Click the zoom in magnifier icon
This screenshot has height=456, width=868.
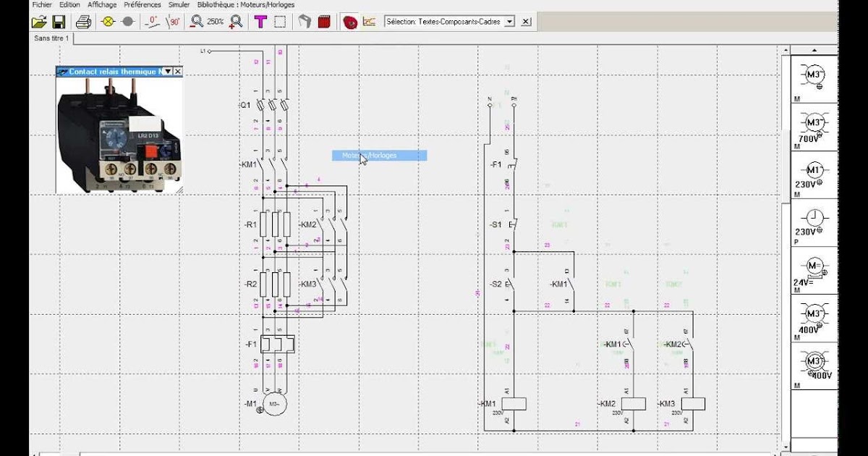click(236, 22)
